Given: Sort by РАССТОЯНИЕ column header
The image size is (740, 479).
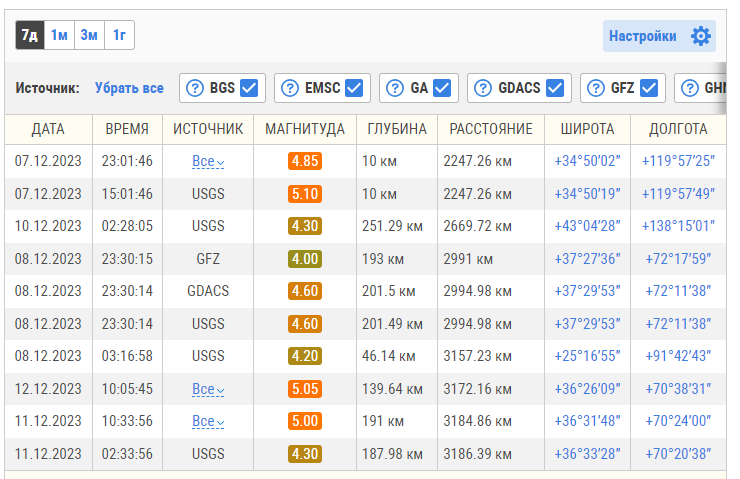Looking at the screenshot, I should (x=491, y=129).
